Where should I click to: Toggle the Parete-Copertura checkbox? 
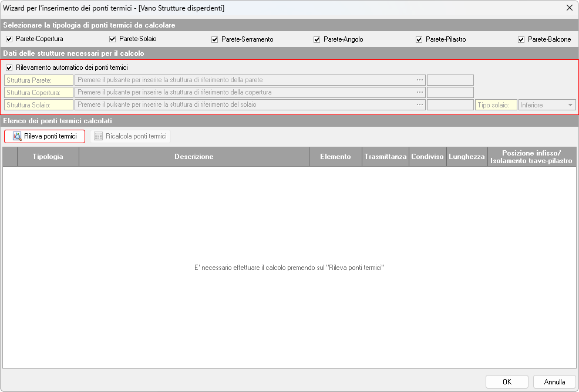pos(9,39)
